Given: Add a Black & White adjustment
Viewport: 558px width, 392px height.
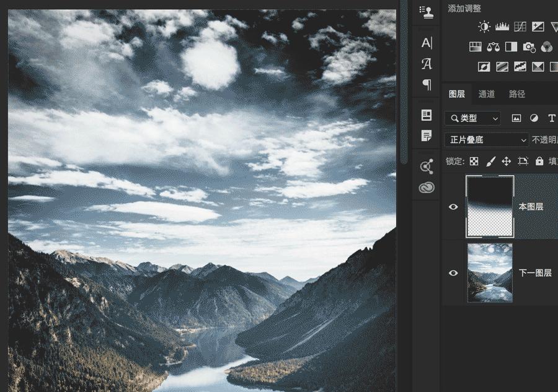Looking at the screenshot, I should pos(511,46).
